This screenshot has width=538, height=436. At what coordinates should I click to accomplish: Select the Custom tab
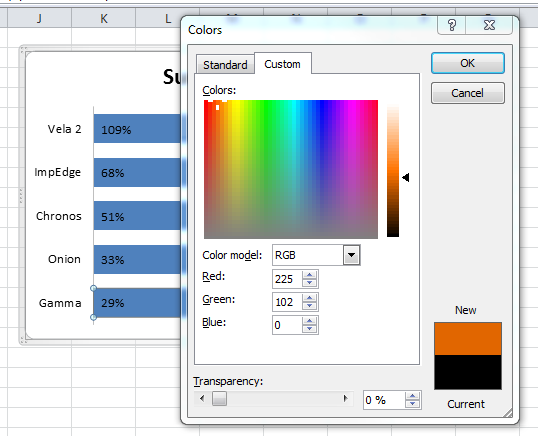(x=282, y=64)
